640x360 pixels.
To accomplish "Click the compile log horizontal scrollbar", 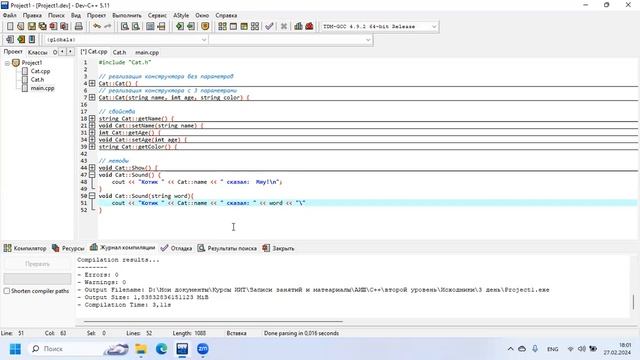I will coord(213,322).
